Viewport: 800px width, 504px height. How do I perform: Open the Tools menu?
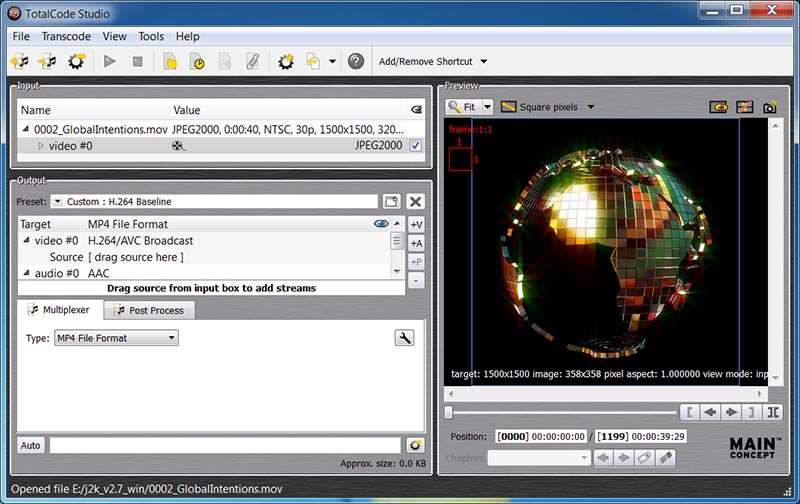click(x=151, y=37)
